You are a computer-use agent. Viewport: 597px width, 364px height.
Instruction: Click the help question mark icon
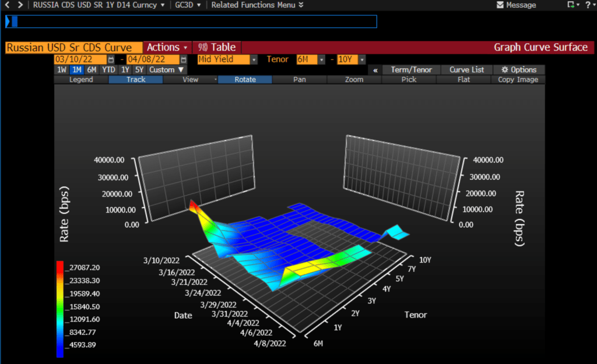pos(588,5)
